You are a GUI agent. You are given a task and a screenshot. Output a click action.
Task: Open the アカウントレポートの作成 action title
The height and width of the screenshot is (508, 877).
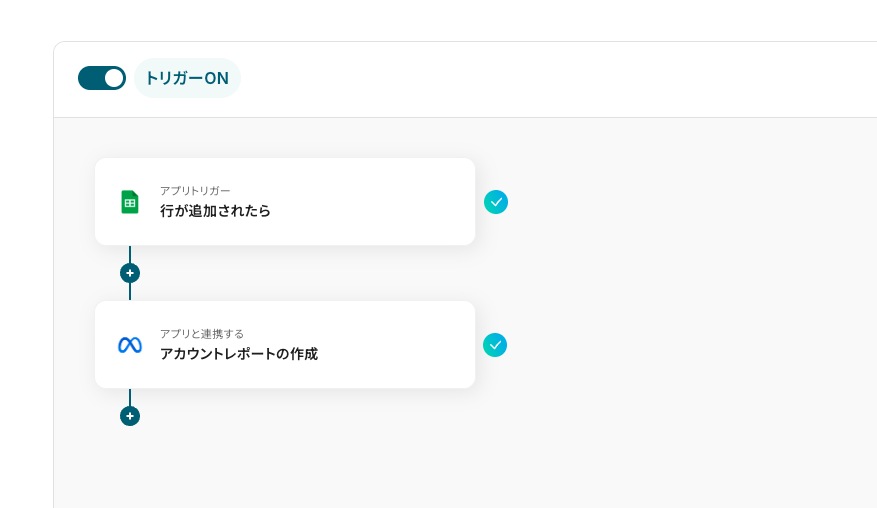pyautogui.click(x=239, y=354)
